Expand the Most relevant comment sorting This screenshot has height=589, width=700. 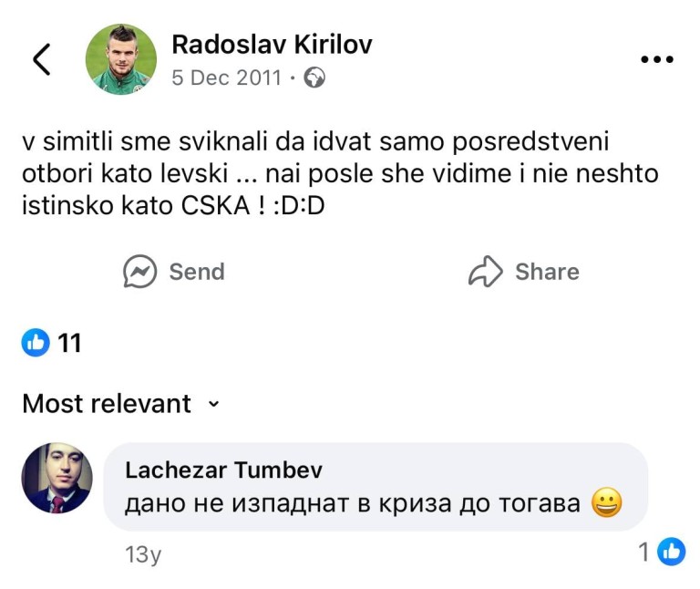pos(107,403)
